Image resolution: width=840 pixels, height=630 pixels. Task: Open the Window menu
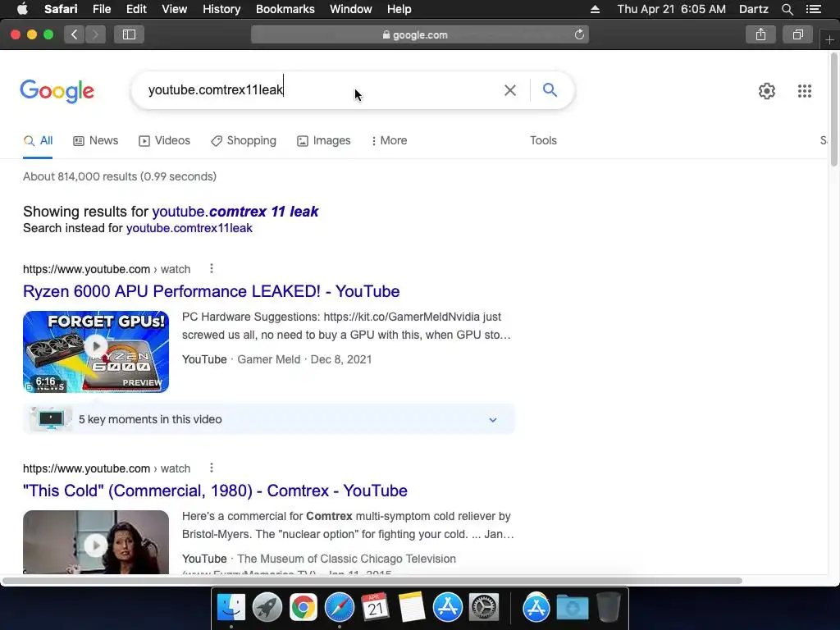tap(351, 9)
